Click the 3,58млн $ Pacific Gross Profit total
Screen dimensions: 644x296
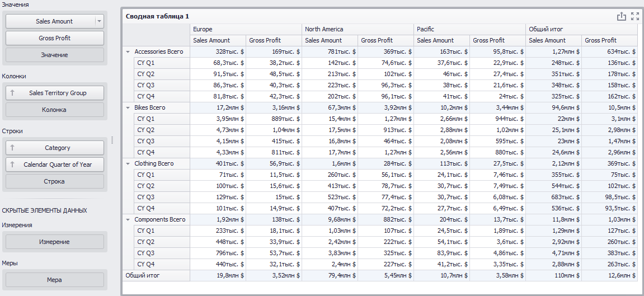coord(497,275)
